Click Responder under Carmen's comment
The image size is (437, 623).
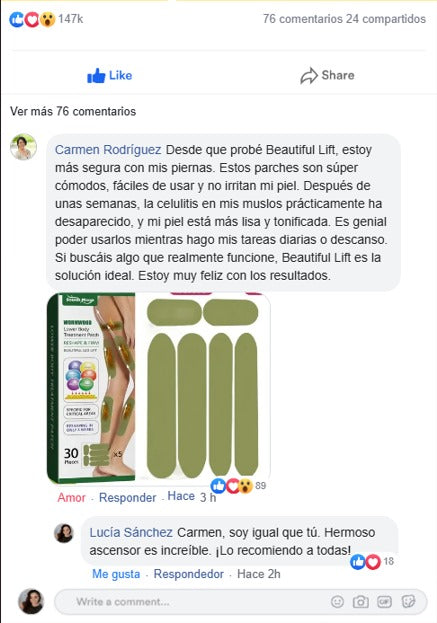pyautogui.click(x=128, y=497)
